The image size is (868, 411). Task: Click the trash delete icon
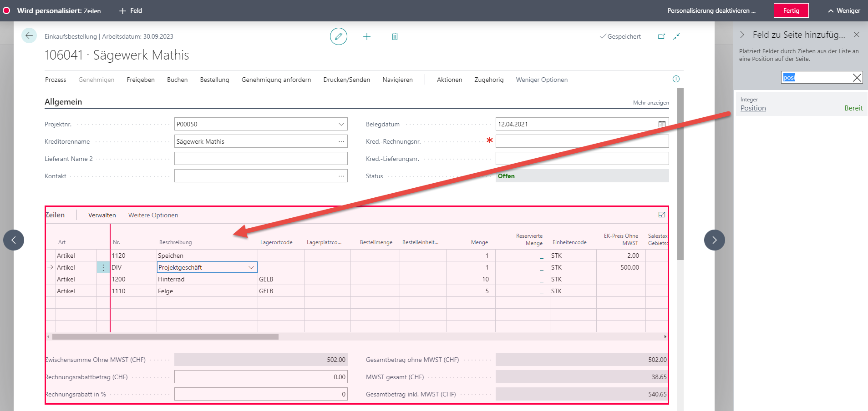[395, 36]
